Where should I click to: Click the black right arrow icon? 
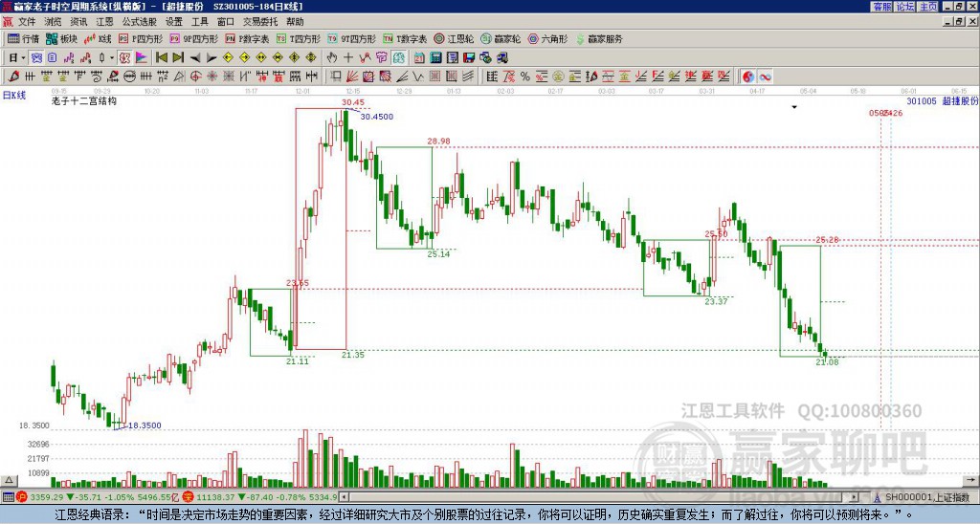coord(212,57)
